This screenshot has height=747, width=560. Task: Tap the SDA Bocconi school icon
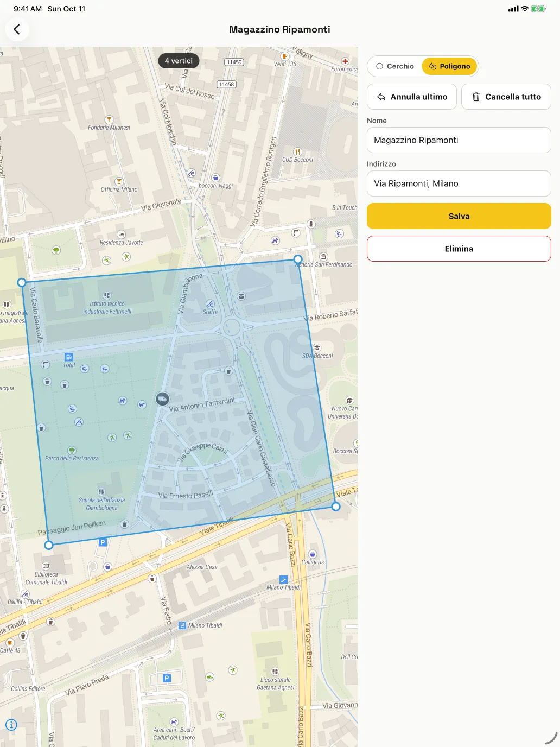point(317,348)
